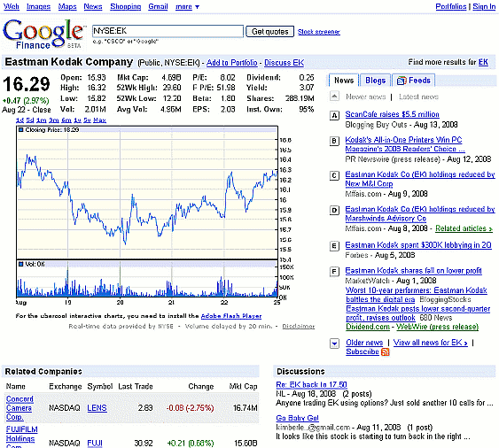This screenshot has width=499, height=448.
Task: Switch to the News tab
Action: pyautogui.click(x=344, y=81)
